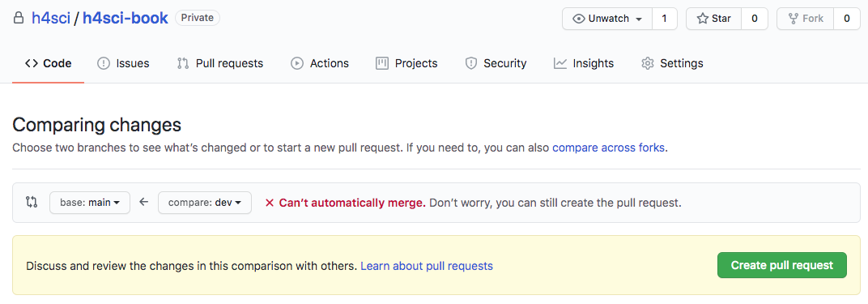Click the Can't automatically merge text

(x=352, y=203)
